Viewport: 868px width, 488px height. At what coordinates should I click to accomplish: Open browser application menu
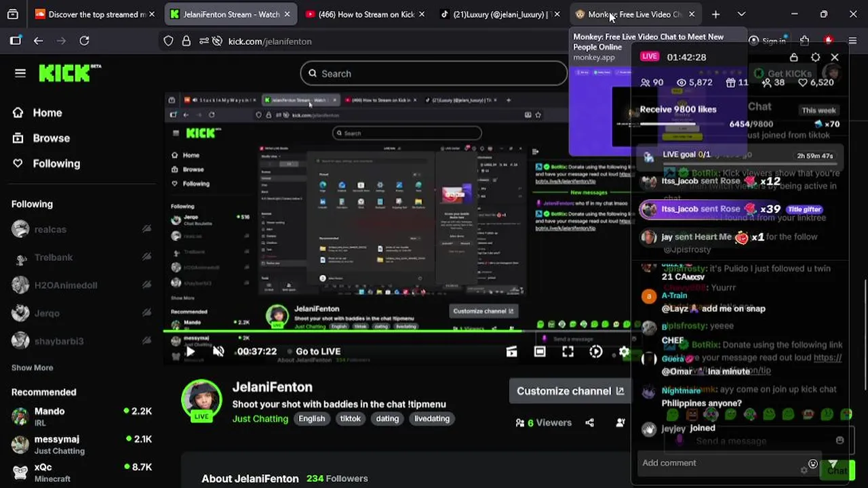click(x=852, y=41)
